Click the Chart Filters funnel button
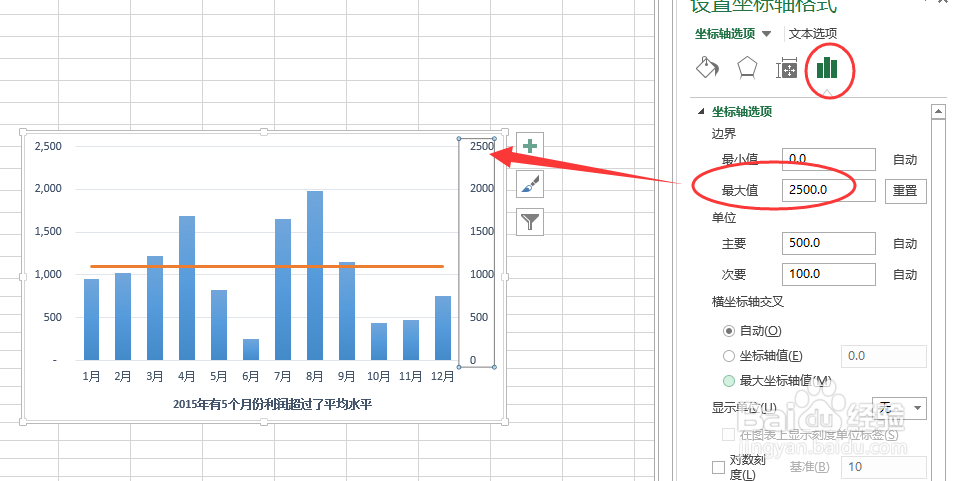 point(530,221)
